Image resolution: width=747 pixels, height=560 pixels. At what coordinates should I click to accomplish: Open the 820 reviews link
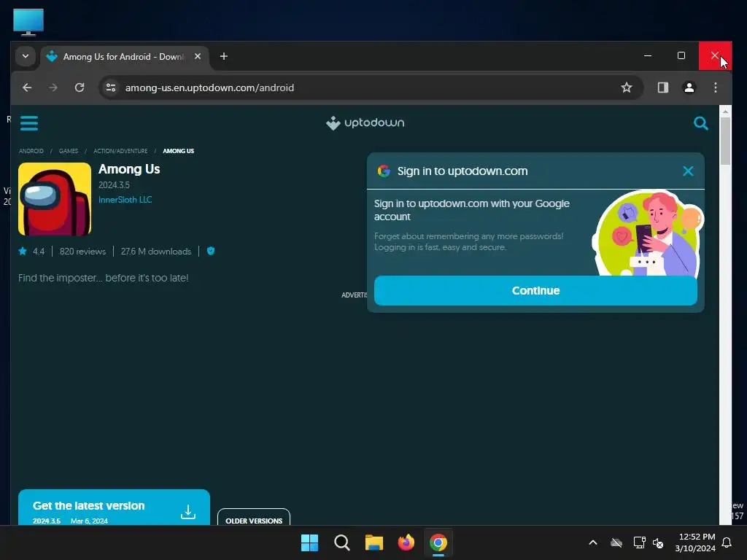(82, 251)
